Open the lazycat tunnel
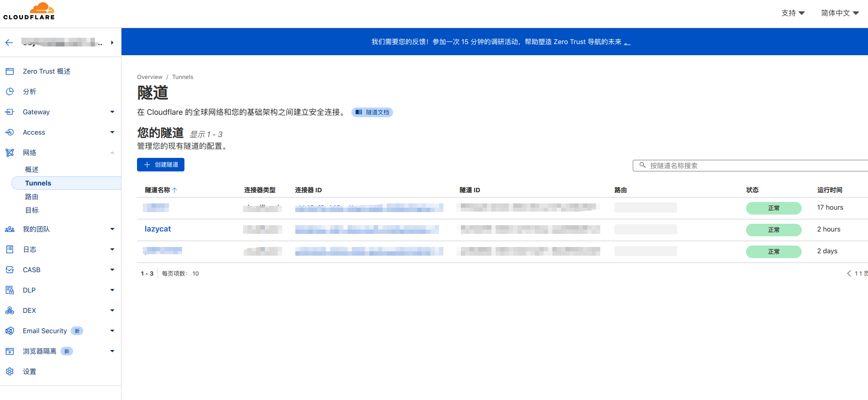The height and width of the screenshot is (400, 868). (158, 229)
